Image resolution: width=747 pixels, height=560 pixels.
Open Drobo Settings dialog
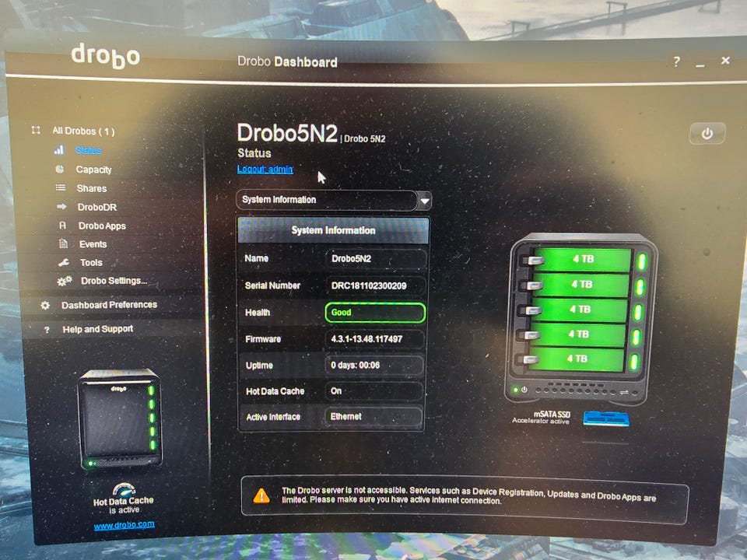[114, 281]
